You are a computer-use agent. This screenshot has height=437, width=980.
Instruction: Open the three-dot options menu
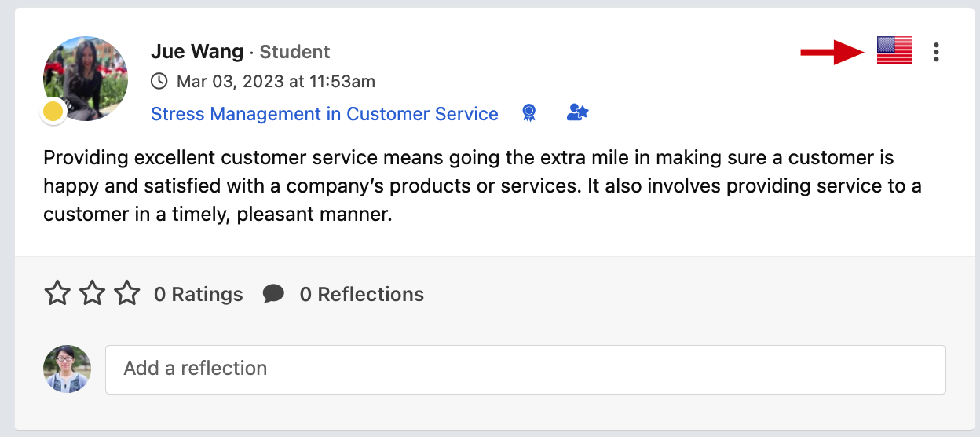(x=936, y=52)
